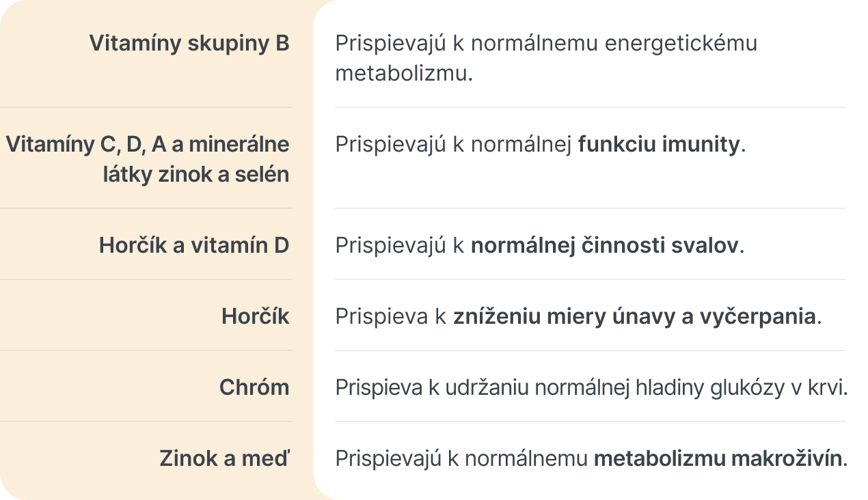868x500 pixels.
Task: Click "Prispieva k" before the fatigue phrase
Action: (x=391, y=316)
